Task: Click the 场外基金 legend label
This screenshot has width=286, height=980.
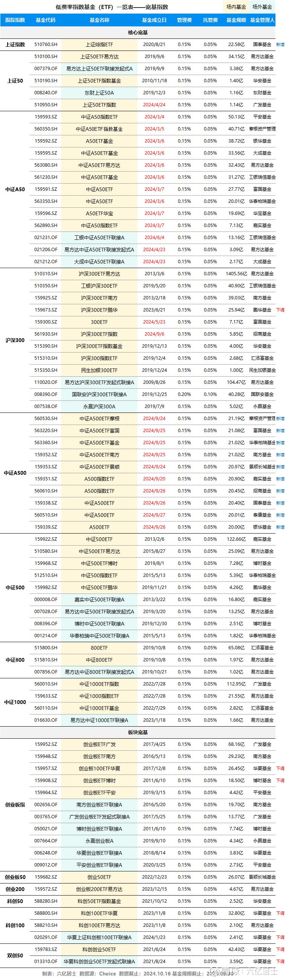Action: 262,7
